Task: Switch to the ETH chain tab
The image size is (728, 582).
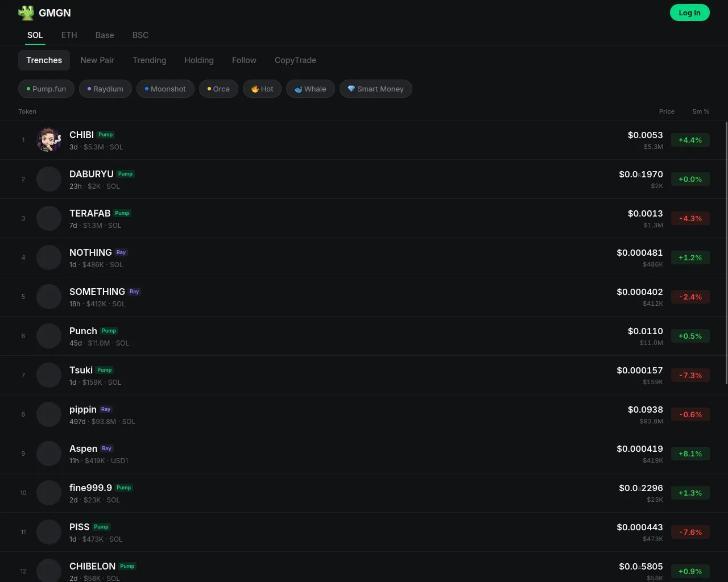Action: (69, 35)
